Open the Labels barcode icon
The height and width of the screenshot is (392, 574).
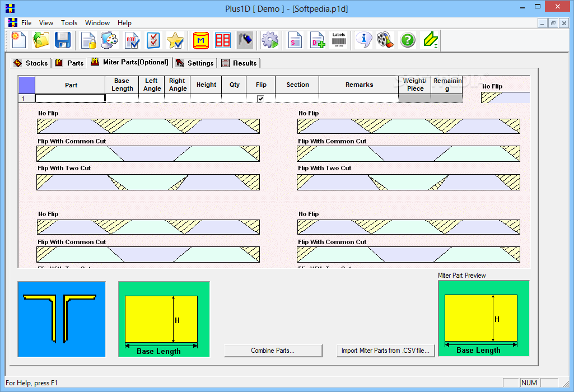tap(339, 40)
